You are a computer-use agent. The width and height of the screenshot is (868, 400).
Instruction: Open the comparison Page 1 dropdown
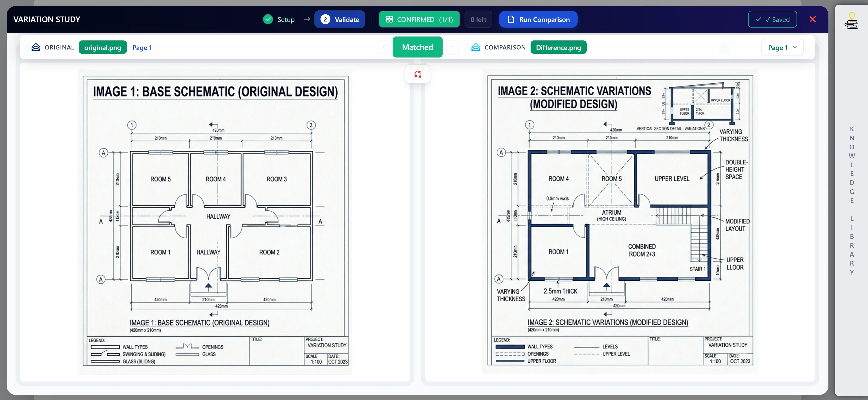point(782,47)
